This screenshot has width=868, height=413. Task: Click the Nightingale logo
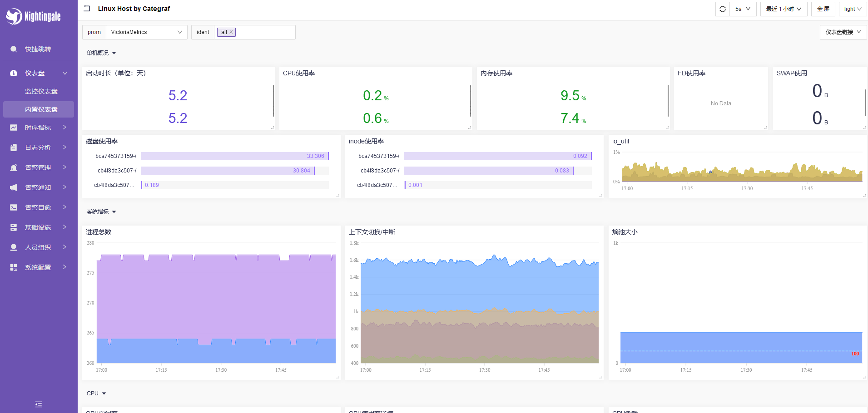(x=33, y=16)
